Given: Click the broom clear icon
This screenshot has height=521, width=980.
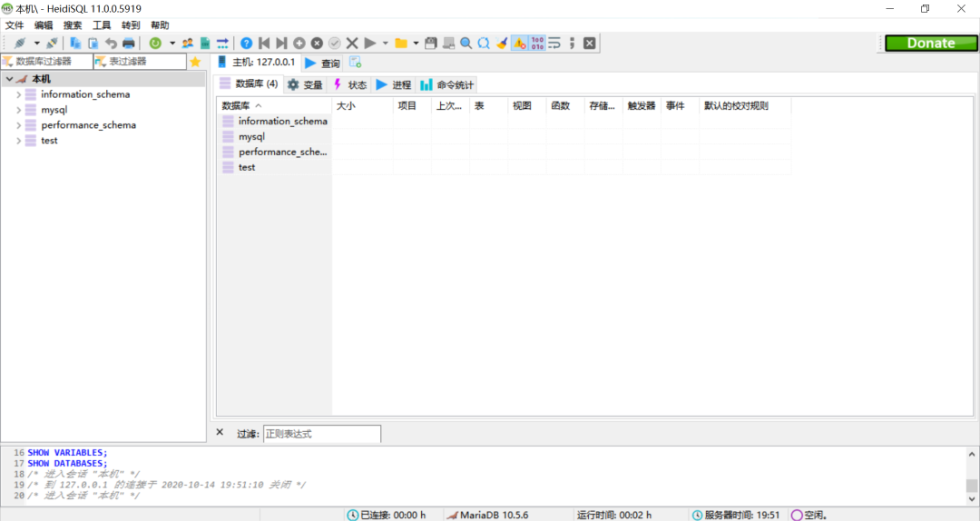Looking at the screenshot, I should point(501,44).
